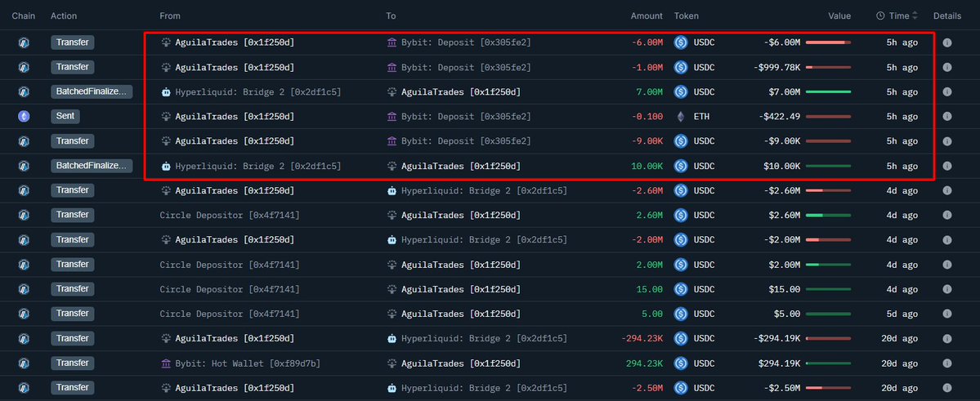Click the Bybit bank icon beside the Hot Wallet sender

tap(166, 363)
